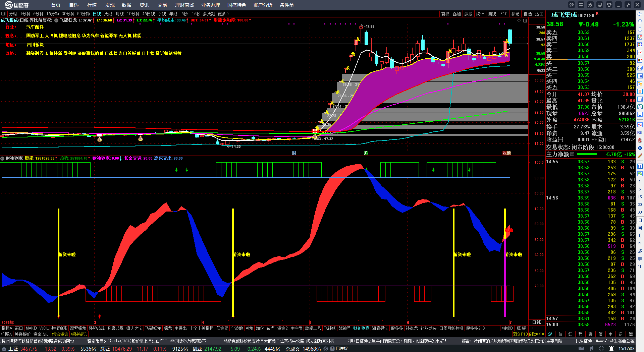This screenshot has height=352, width=644.
Task: Toggle the panel icon at main chart top right
Action: tap(525, 20)
